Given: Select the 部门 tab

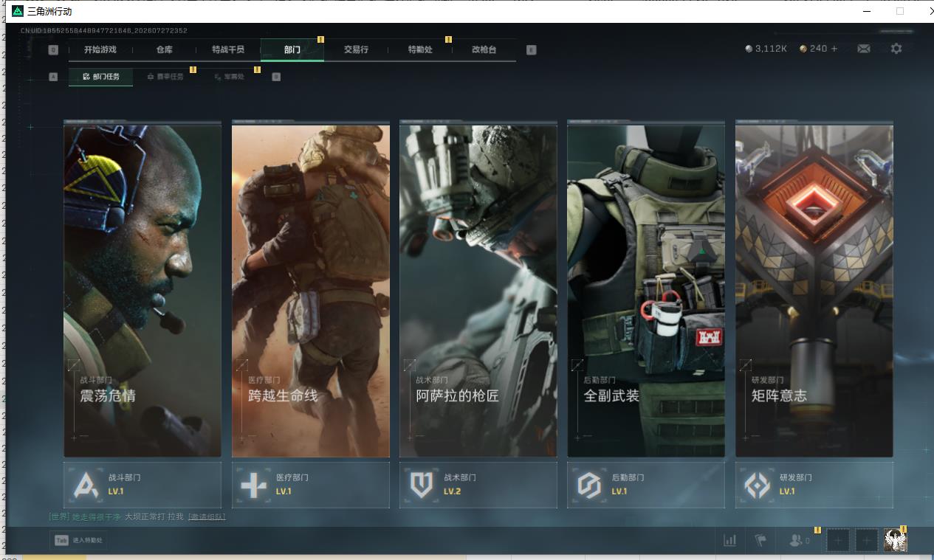Looking at the screenshot, I should pyautogui.click(x=292, y=50).
